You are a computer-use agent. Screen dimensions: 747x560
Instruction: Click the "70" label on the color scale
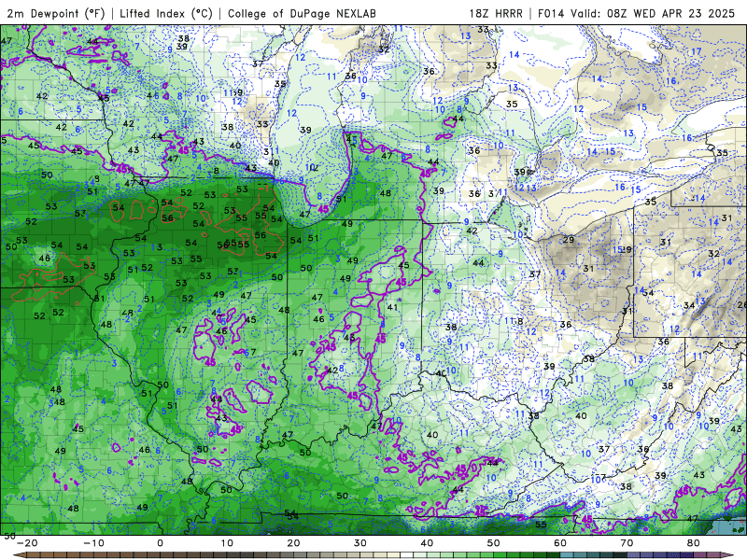(627, 543)
